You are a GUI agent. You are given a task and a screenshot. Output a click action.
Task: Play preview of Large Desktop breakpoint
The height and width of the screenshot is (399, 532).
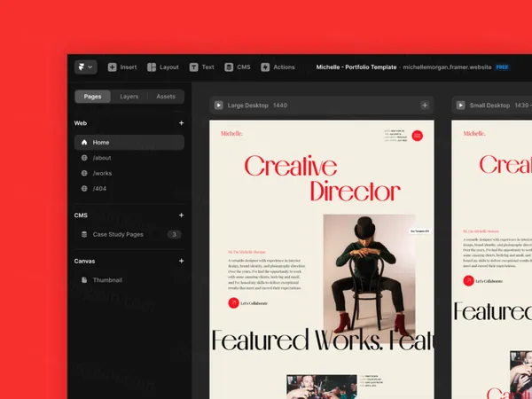[218, 105]
